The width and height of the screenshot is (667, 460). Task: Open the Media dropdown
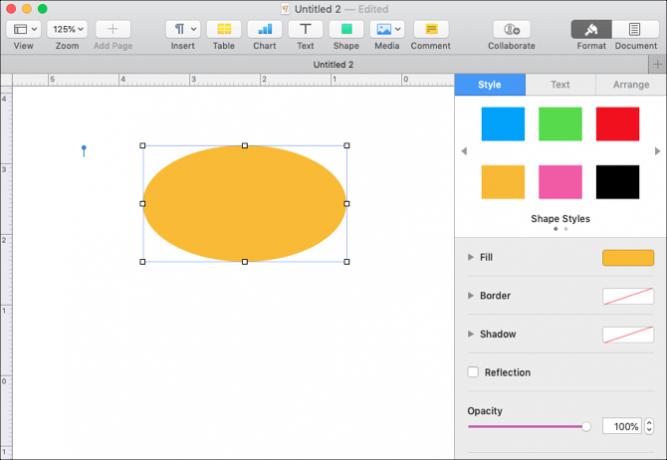coord(387,29)
